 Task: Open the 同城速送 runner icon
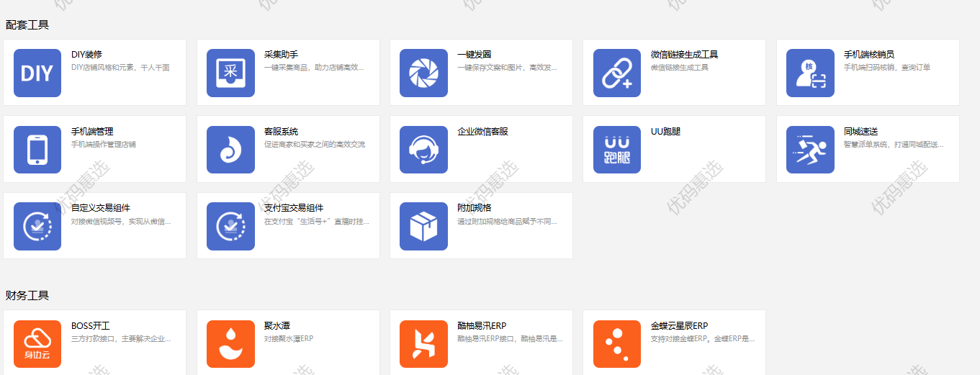pos(810,150)
